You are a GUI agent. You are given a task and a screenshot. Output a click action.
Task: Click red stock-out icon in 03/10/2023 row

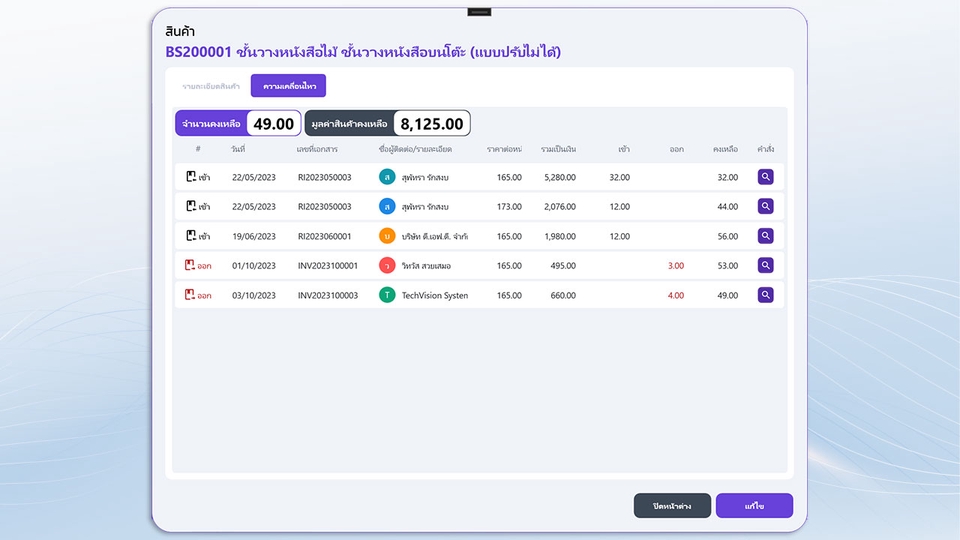click(x=190, y=294)
